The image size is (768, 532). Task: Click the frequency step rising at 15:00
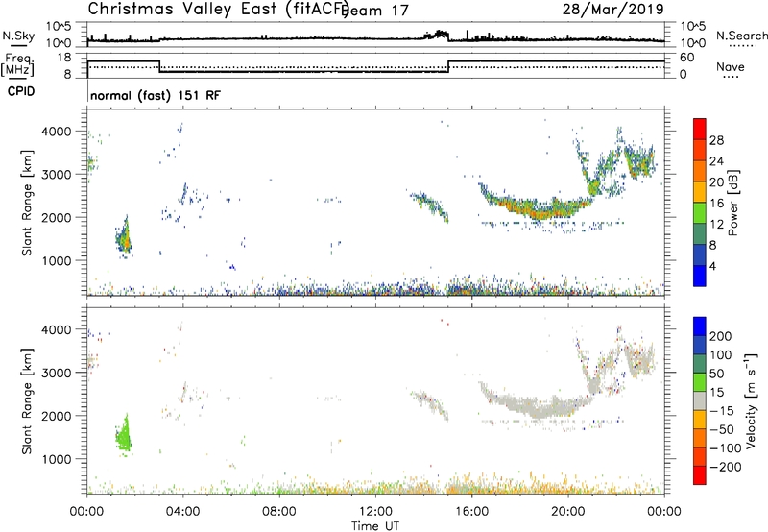tap(448, 66)
